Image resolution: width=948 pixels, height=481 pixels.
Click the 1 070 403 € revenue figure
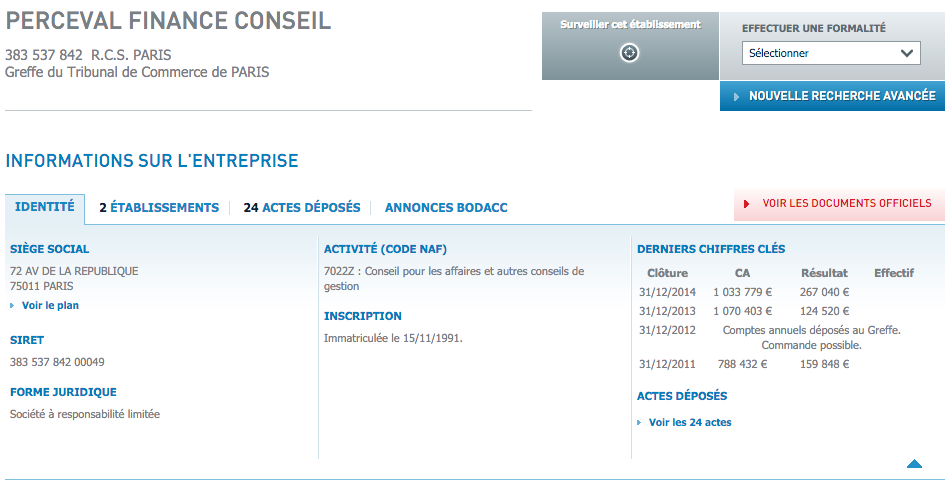[742, 312]
